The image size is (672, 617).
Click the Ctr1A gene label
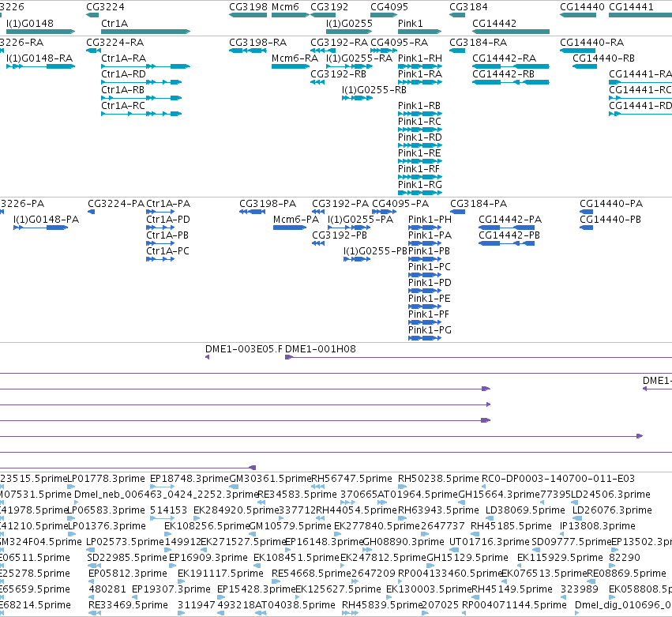[x=115, y=24]
